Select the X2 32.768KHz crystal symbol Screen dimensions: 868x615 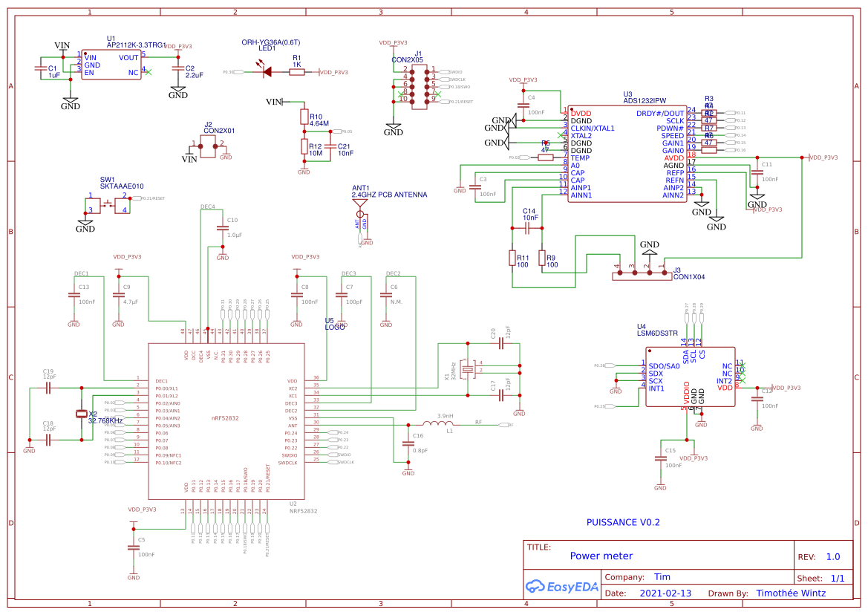pos(80,414)
